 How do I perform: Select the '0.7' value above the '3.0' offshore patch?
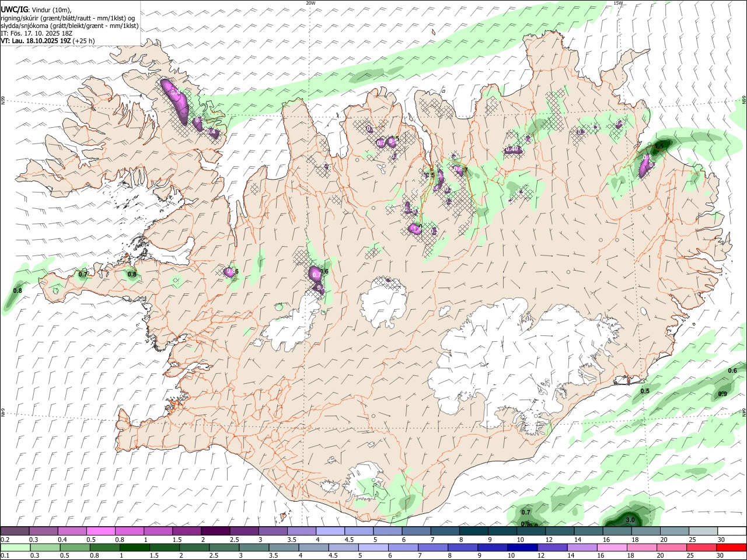pyautogui.click(x=525, y=512)
